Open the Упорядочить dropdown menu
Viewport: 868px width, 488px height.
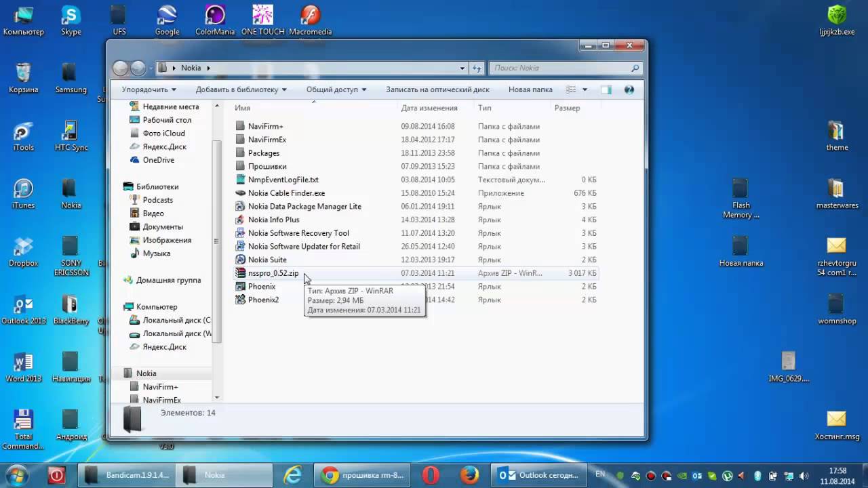149,89
